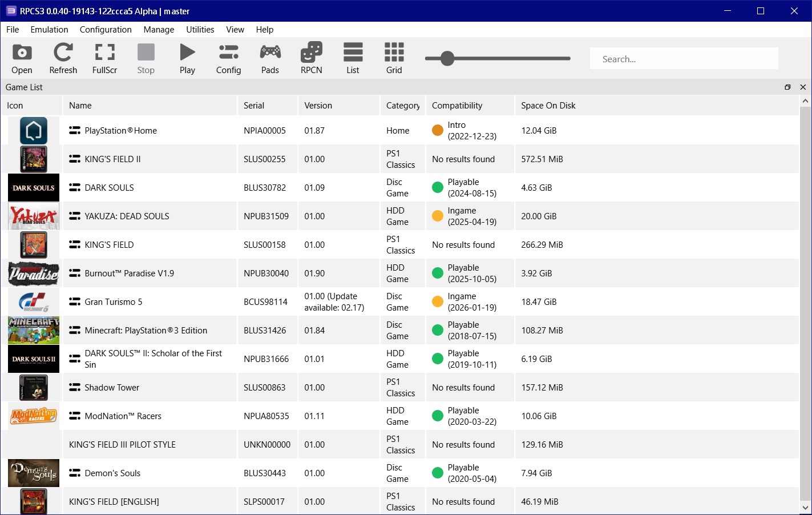This screenshot has width=812, height=515.
Task: Click config icon next to Shadow Tower
Action: coord(75,388)
